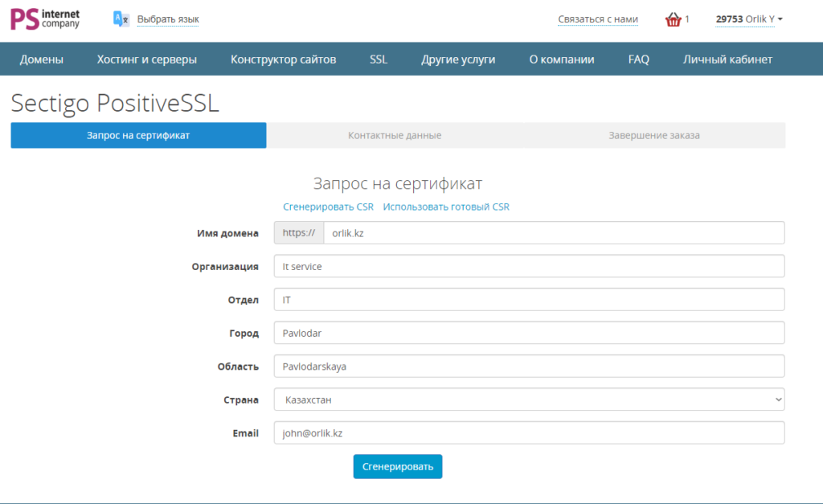Focus the Область field containing Pavlodarskaya
The image size is (823, 504).
click(x=529, y=367)
